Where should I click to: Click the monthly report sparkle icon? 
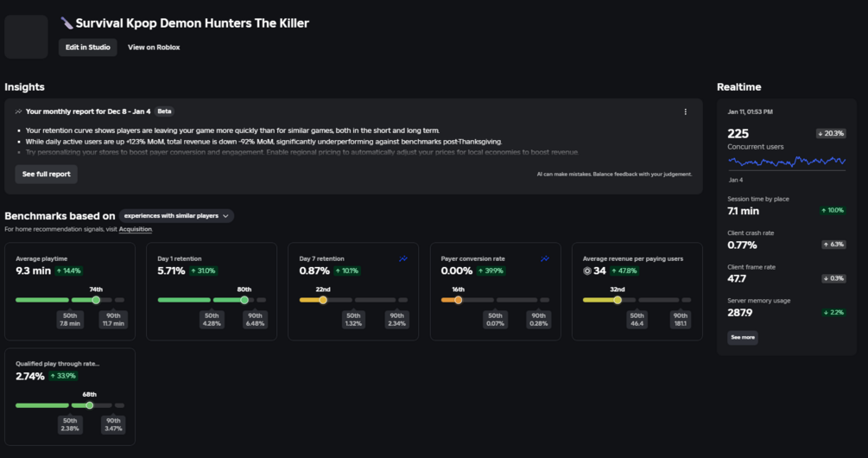click(x=19, y=111)
